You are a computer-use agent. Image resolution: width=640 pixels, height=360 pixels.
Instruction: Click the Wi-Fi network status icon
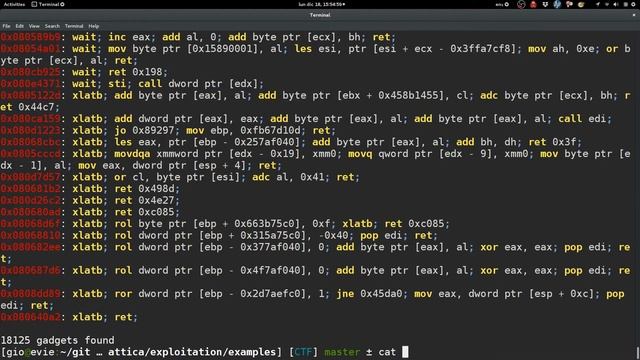pyautogui.click(x=607, y=4)
